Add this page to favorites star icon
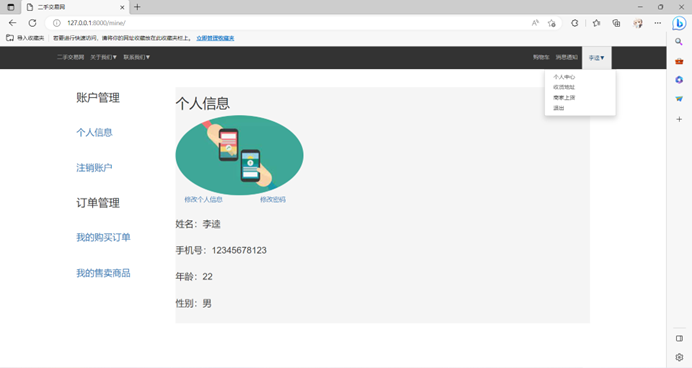 coord(552,23)
